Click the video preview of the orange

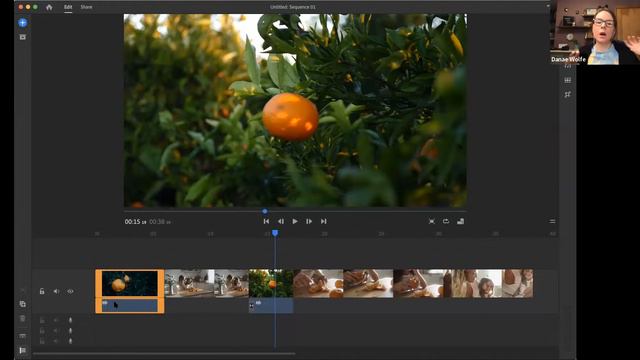coord(295,111)
